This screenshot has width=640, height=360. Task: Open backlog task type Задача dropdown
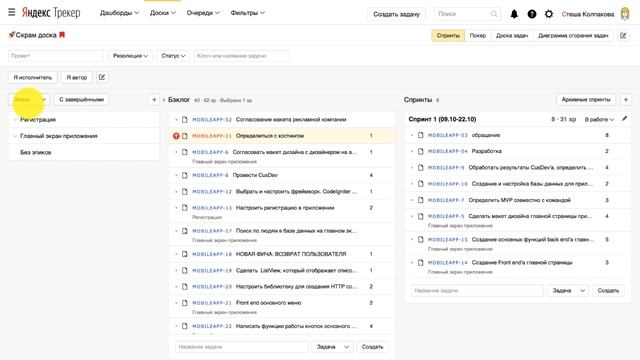click(332, 347)
